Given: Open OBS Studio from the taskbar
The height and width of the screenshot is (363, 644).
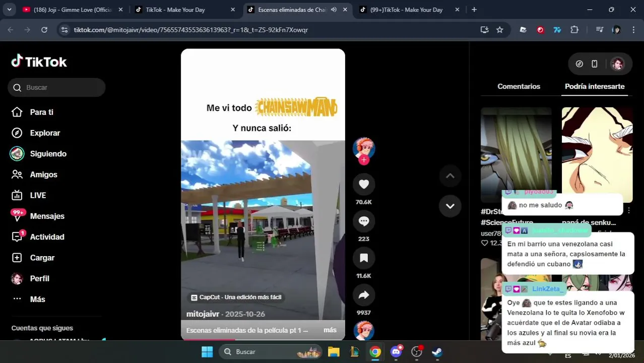Looking at the screenshot, I should click(x=417, y=351).
